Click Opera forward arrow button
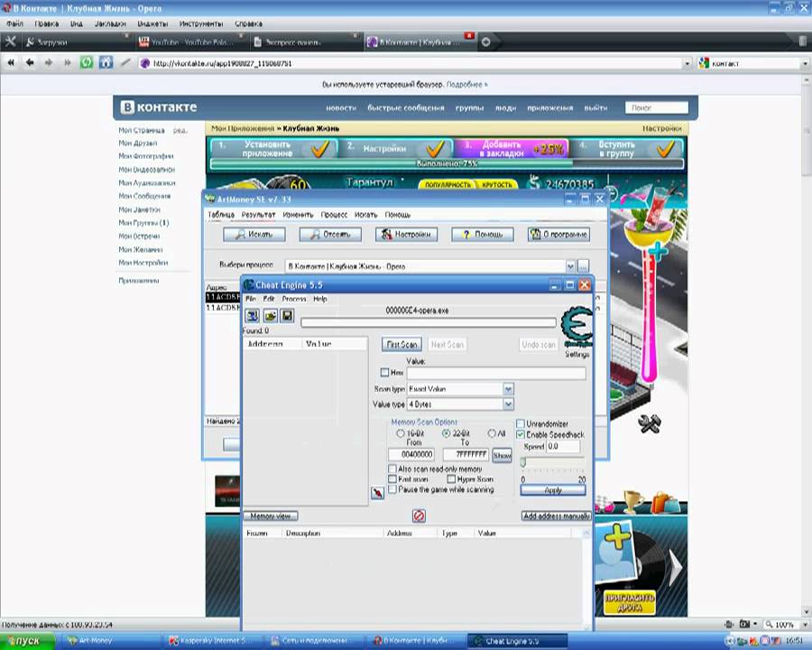This screenshot has width=812, height=650. [x=49, y=62]
